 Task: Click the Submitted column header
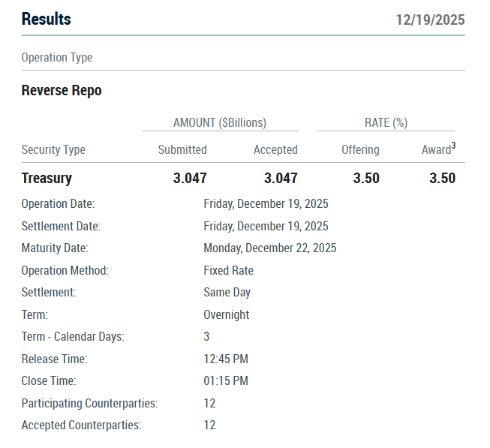(x=182, y=149)
